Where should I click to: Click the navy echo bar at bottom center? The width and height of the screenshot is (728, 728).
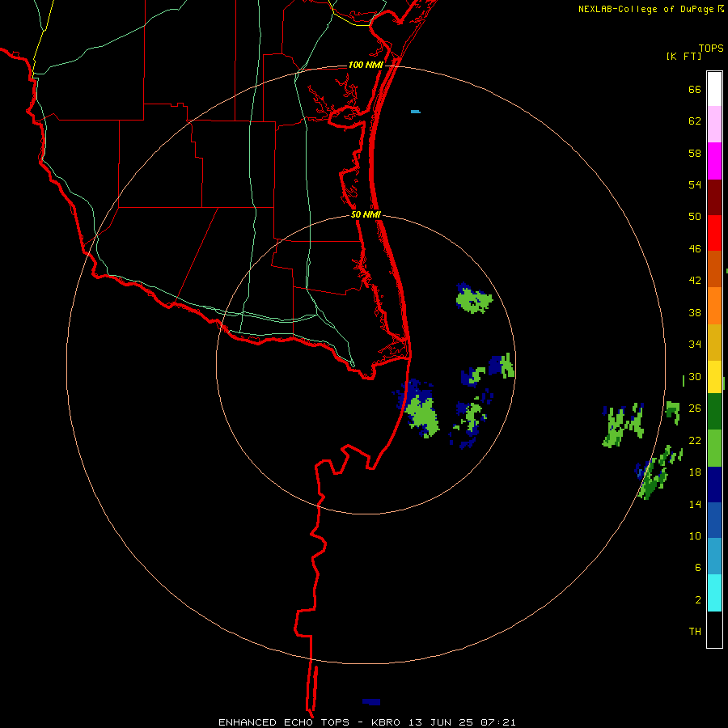(x=371, y=701)
